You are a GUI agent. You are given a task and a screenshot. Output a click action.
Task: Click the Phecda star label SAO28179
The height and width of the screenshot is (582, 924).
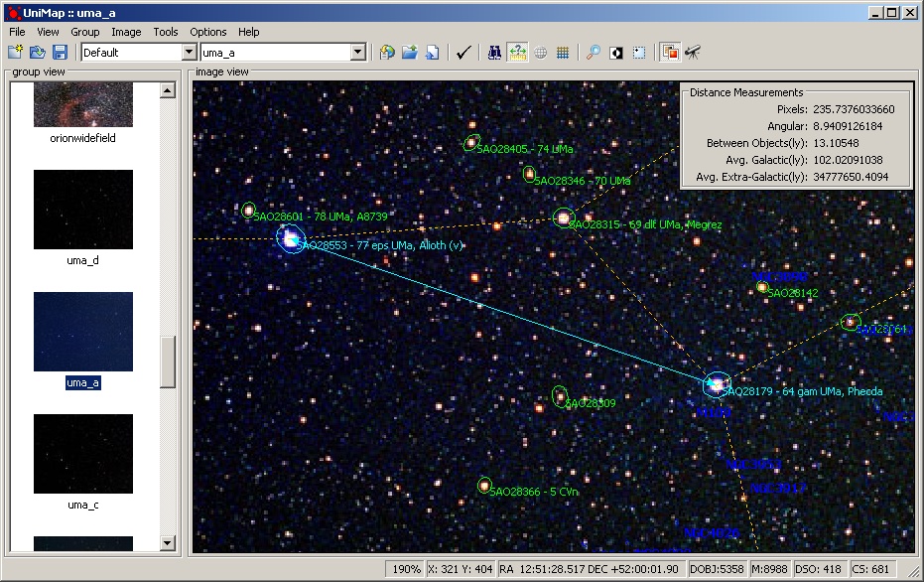pyautogui.click(x=803, y=391)
